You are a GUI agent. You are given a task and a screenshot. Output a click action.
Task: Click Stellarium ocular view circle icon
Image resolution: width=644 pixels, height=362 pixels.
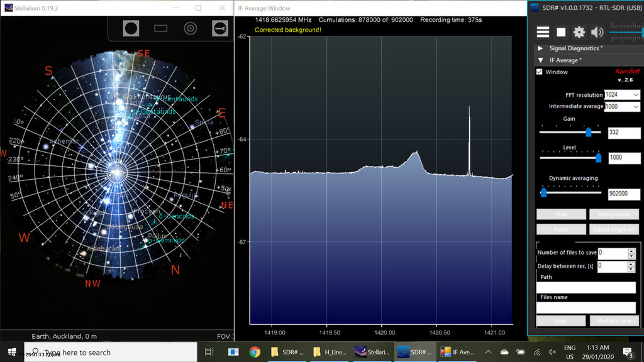click(131, 28)
